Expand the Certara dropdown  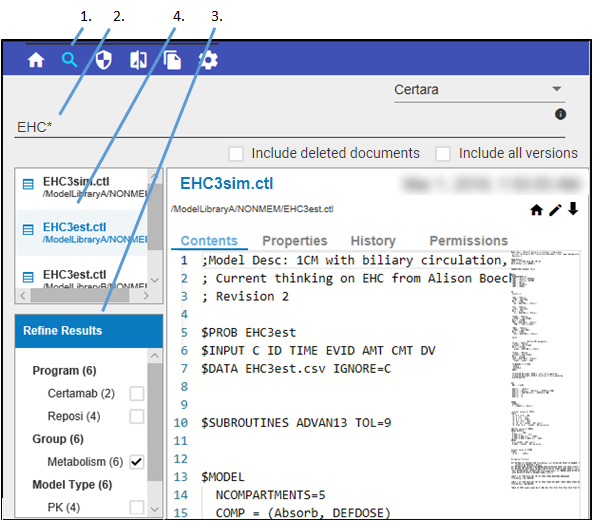(x=480, y=90)
